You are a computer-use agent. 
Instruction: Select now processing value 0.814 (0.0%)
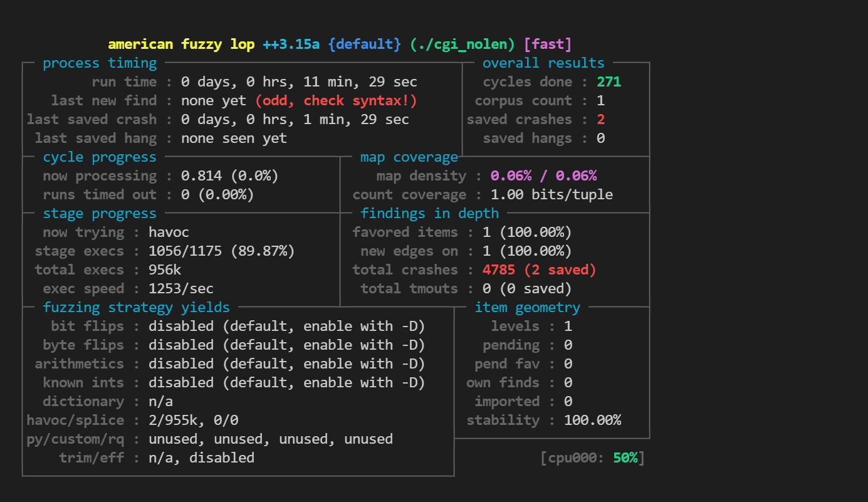pyautogui.click(x=229, y=176)
